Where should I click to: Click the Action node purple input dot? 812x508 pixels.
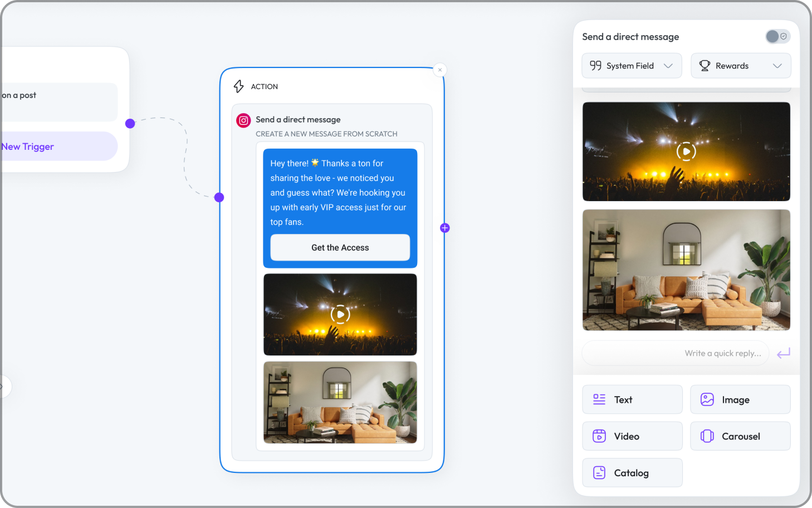point(219,197)
